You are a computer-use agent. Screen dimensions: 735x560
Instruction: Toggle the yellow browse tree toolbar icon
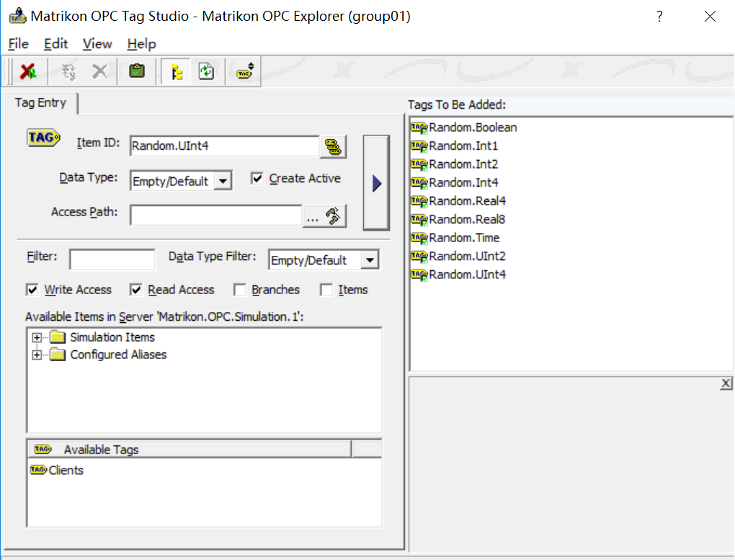click(x=177, y=72)
